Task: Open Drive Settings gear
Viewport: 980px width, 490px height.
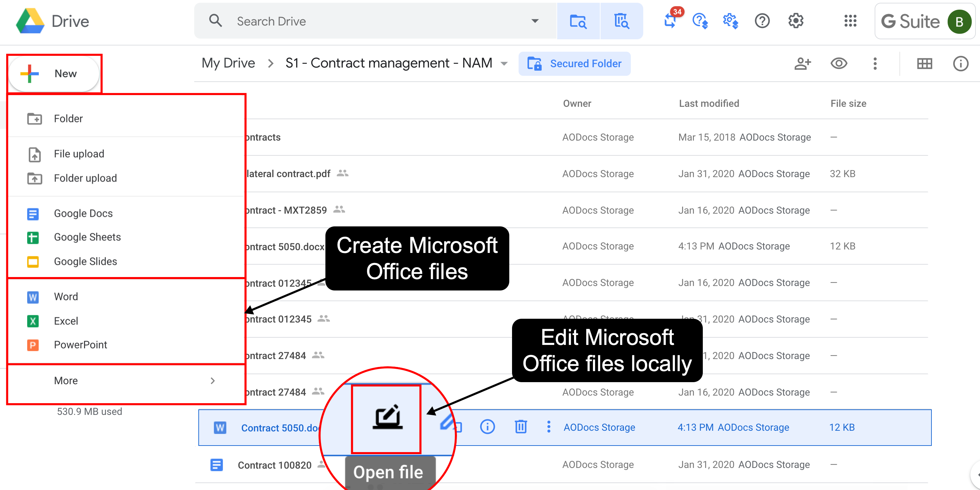Action: coord(795,21)
